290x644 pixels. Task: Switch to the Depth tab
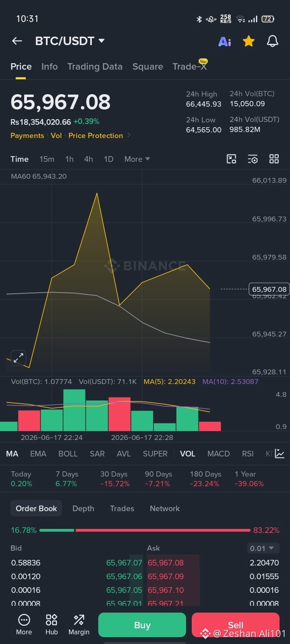coord(83,508)
